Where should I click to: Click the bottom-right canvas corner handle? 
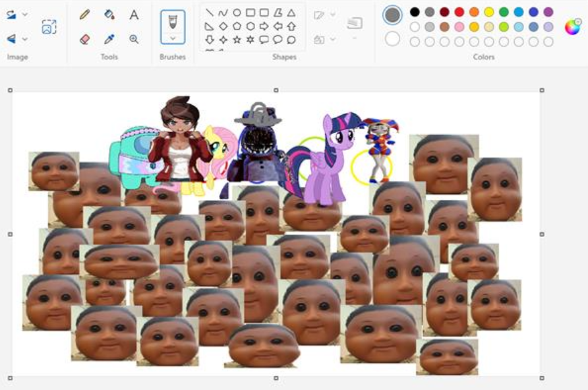[542, 378]
